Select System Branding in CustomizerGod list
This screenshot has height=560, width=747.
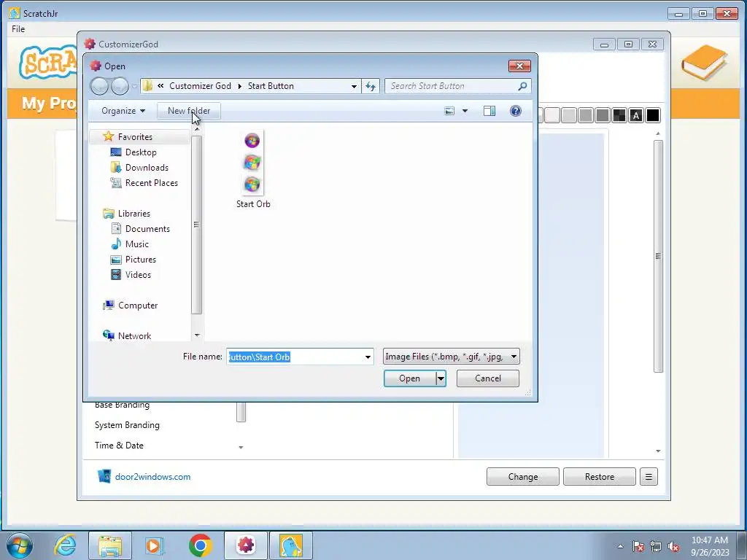[127, 425]
